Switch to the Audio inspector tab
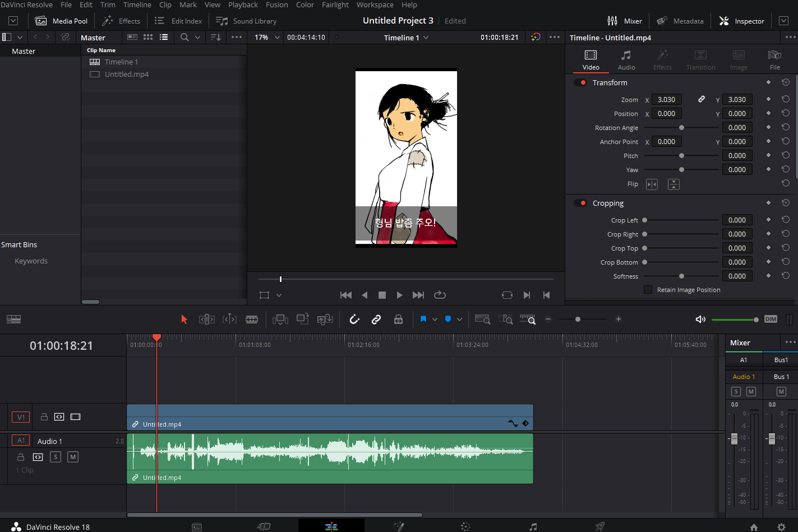The width and height of the screenshot is (798, 532). click(x=626, y=60)
